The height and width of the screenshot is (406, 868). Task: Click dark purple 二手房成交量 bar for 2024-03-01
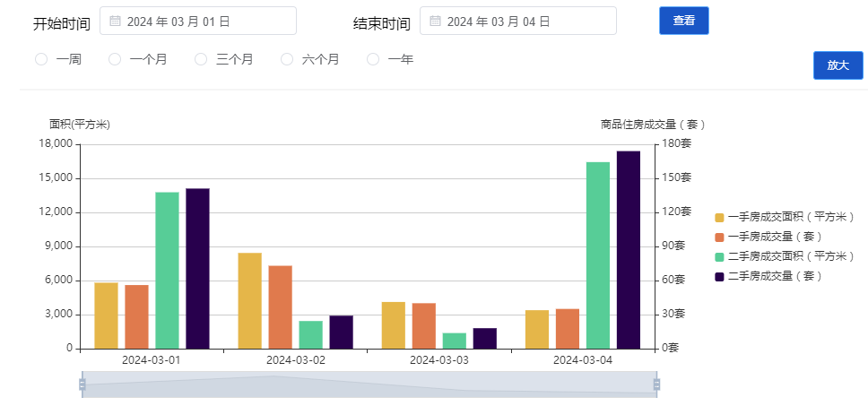(x=197, y=269)
